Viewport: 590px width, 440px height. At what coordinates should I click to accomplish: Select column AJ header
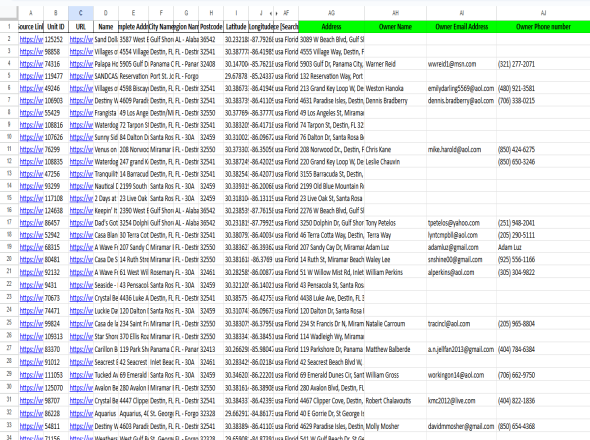543,13
